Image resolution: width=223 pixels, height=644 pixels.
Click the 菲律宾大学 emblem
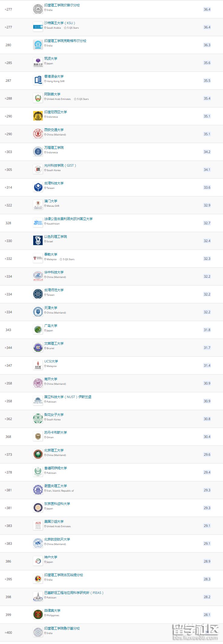point(38,615)
